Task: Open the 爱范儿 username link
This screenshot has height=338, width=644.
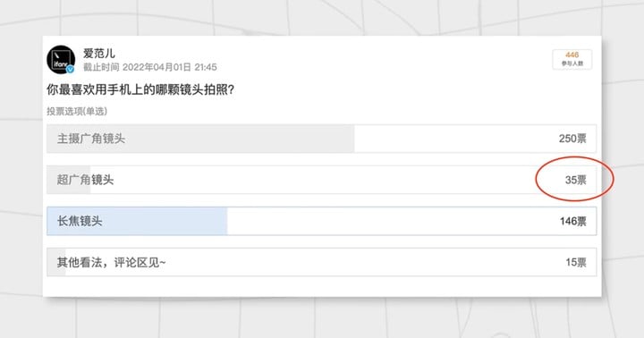Action: [99, 54]
